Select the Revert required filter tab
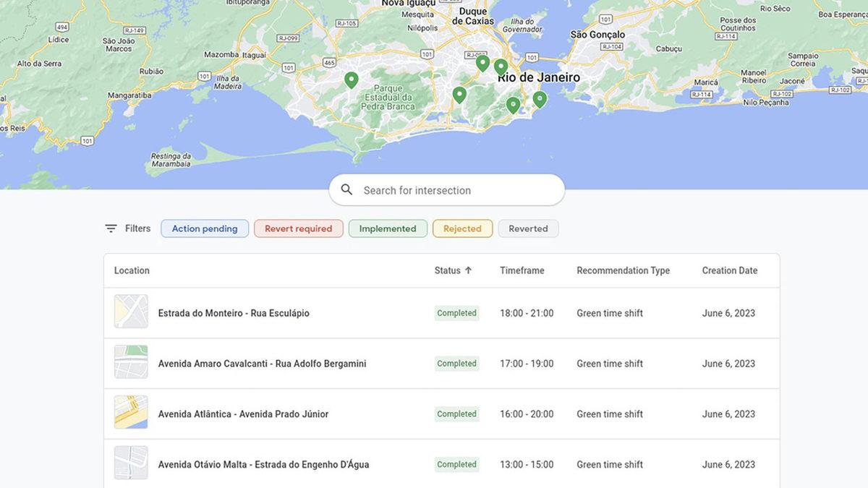The image size is (868, 488). coord(298,228)
